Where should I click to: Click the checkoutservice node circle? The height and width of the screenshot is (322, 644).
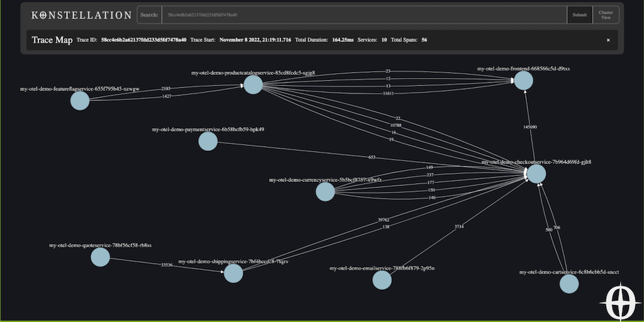click(536, 174)
